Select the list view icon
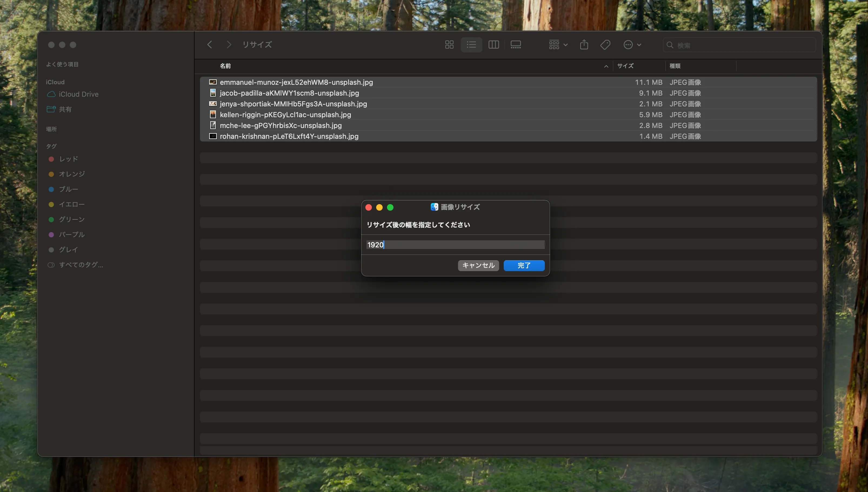Screen dimensions: 868x492 [471, 45]
